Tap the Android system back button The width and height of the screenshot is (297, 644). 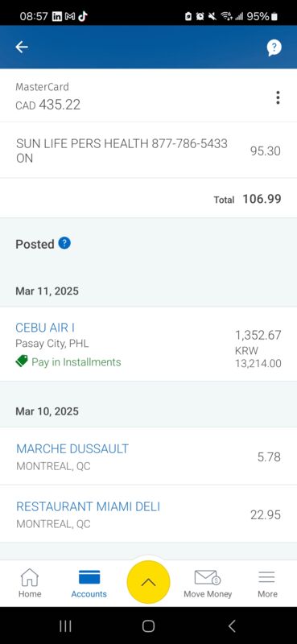pos(232,626)
